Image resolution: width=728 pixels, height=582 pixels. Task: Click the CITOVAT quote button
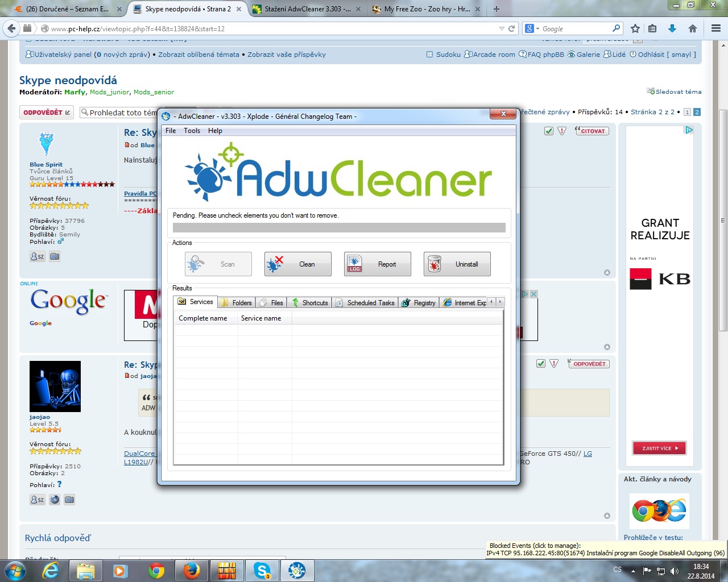[592, 131]
